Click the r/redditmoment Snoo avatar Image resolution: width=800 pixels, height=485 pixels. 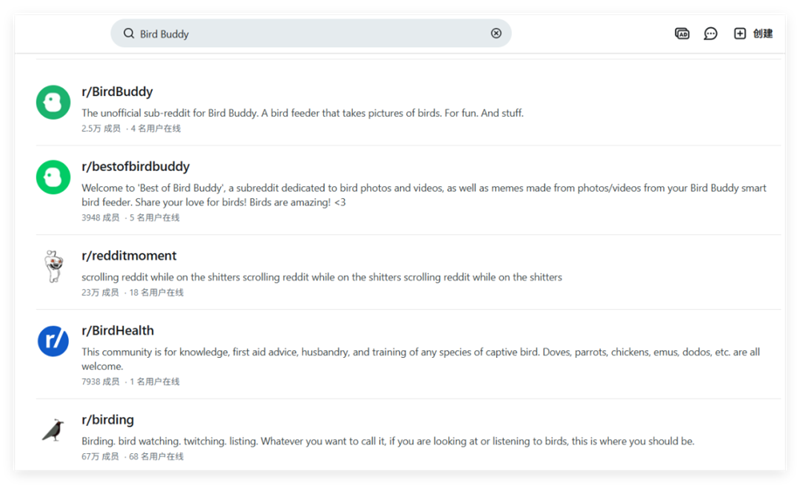point(53,266)
